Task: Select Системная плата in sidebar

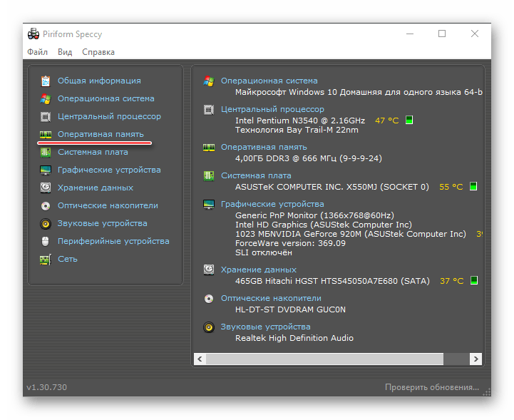Action: pyautogui.click(x=93, y=152)
